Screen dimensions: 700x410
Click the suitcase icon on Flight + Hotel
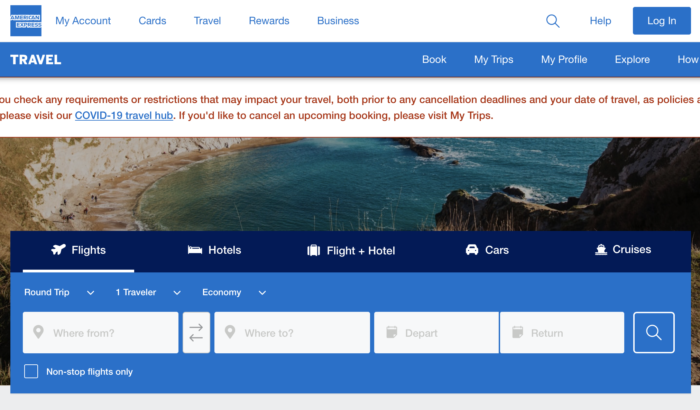tap(314, 251)
